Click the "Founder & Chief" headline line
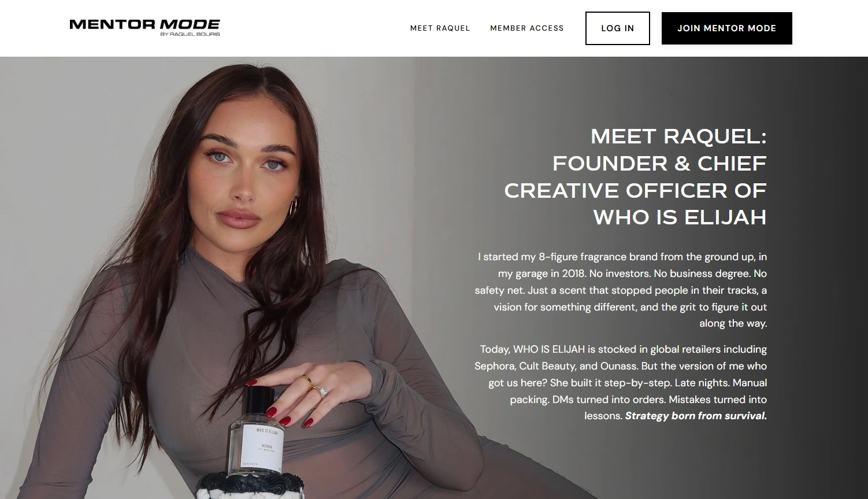This screenshot has width=868, height=499. pos(659,164)
